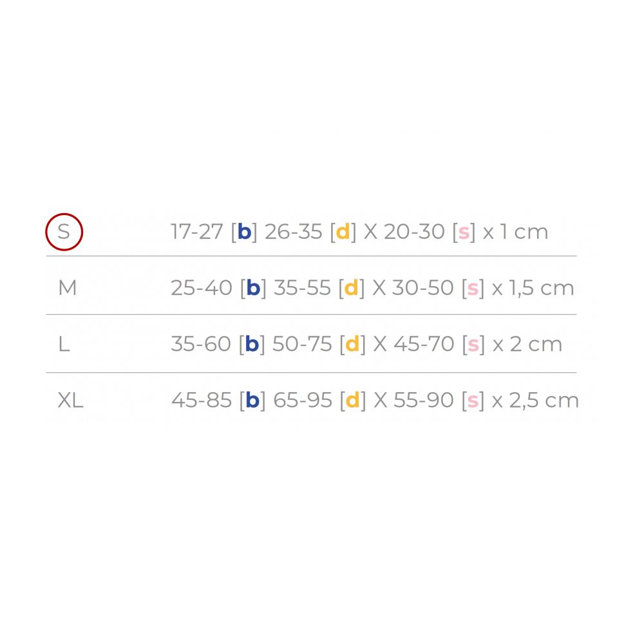Click the blue b marker in S row
The width and height of the screenshot is (644, 644).
tap(244, 232)
